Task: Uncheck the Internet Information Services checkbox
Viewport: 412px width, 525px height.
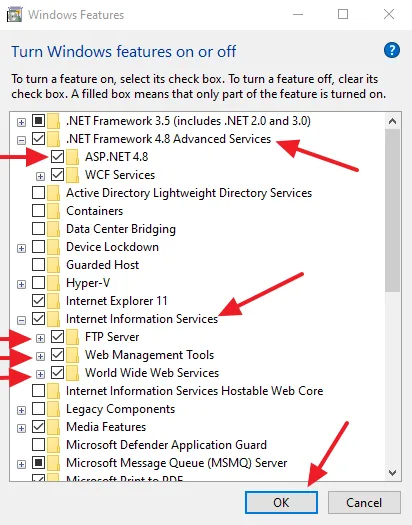Action: click(38, 319)
